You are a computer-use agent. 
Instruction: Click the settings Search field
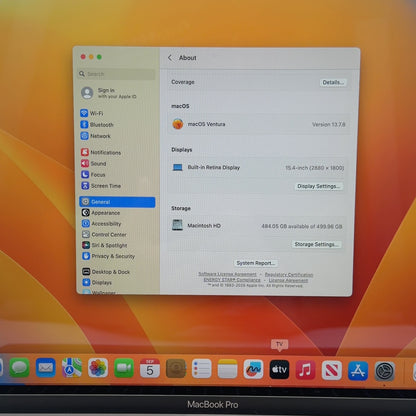point(117,74)
